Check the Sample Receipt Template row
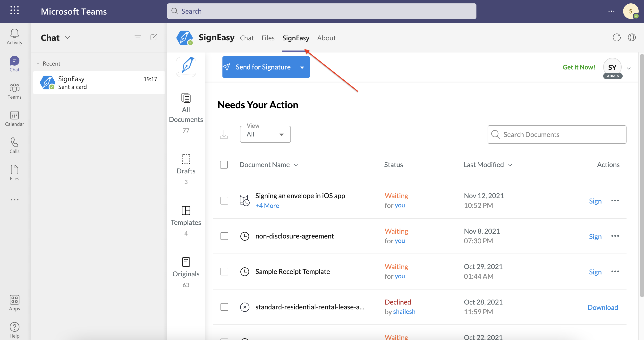 (x=224, y=272)
